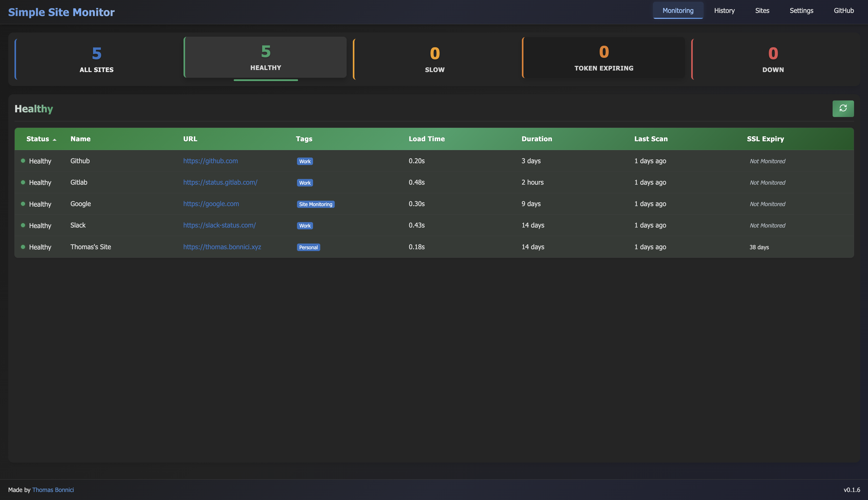
Task: Sort by the Duration column header
Action: (x=536, y=139)
